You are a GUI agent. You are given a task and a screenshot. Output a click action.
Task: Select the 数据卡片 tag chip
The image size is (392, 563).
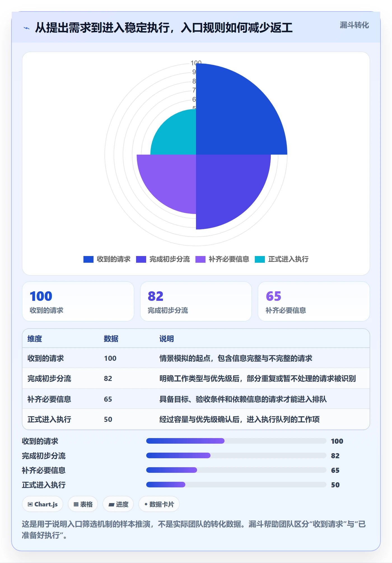pos(159,504)
